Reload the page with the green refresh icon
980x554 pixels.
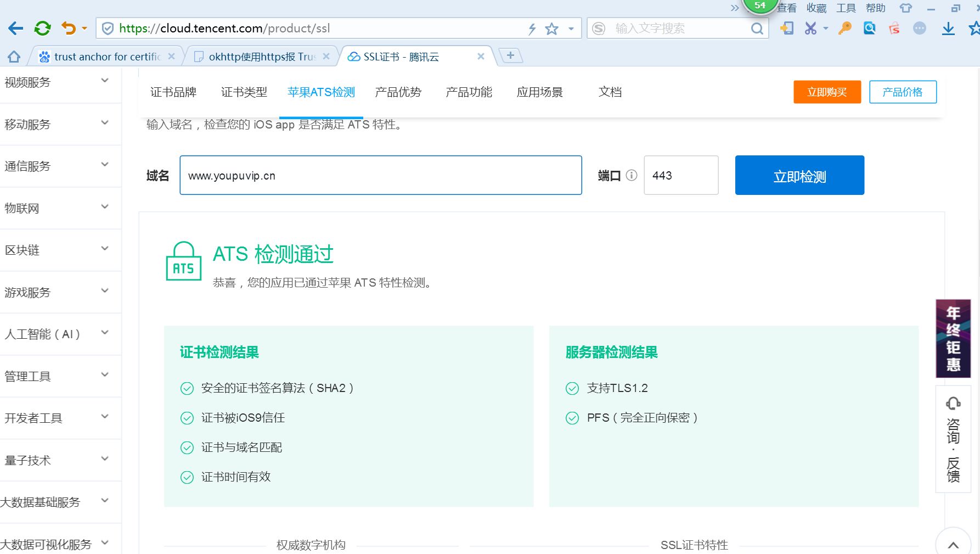coord(42,29)
